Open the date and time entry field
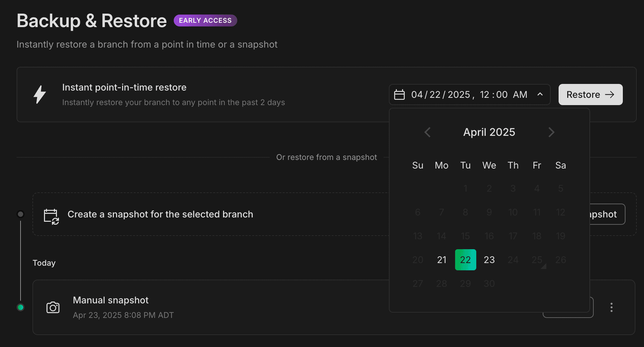This screenshot has height=347, width=644. [469, 94]
